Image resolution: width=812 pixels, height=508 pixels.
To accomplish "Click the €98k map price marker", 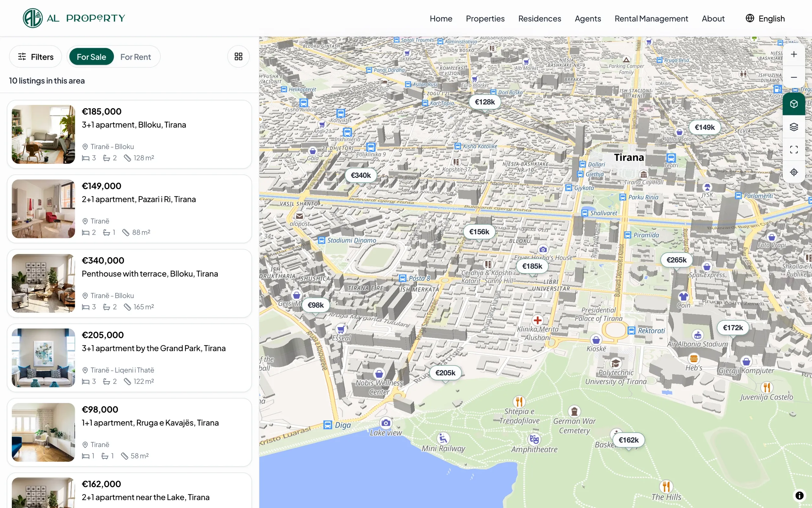I will pos(316,305).
